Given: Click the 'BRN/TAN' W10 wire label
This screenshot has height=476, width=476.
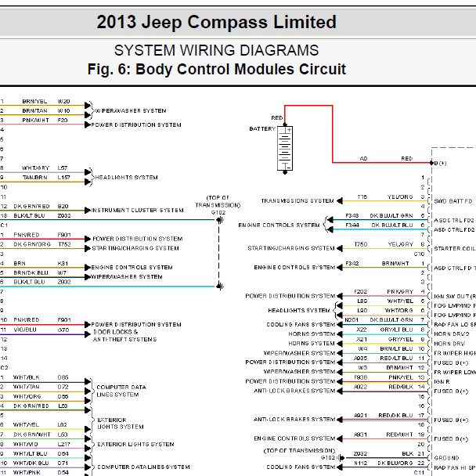Looking at the screenshot, I should [x=34, y=111].
